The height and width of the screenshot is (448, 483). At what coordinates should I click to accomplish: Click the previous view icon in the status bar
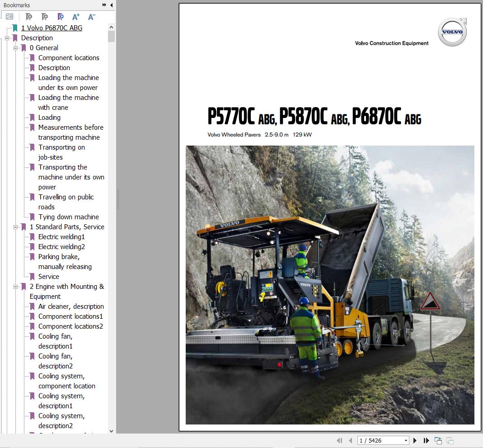tap(438, 441)
